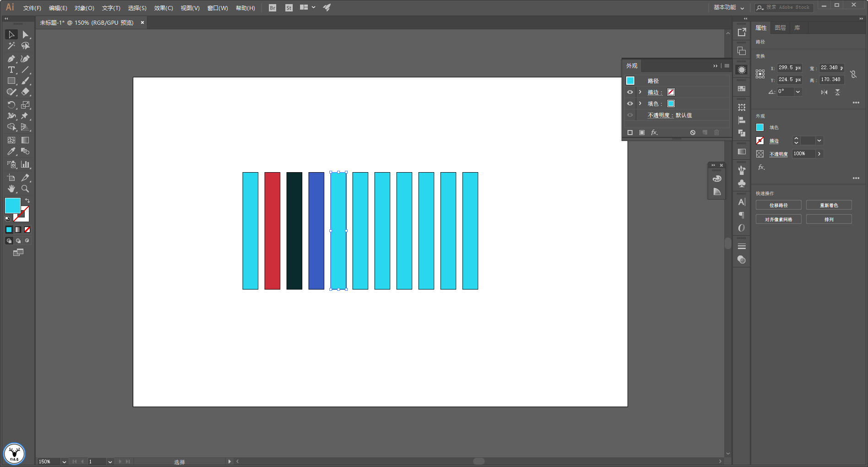Image resolution: width=868 pixels, height=467 pixels.
Task: Select the Rotate tool
Action: point(11,105)
